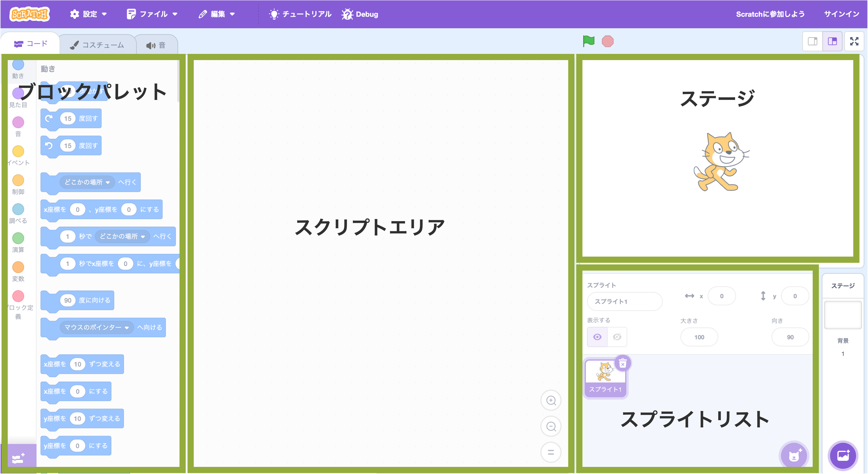Zoom in the script area
The height and width of the screenshot is (474, 868).
pyautogui.click(x=551, y=400)
